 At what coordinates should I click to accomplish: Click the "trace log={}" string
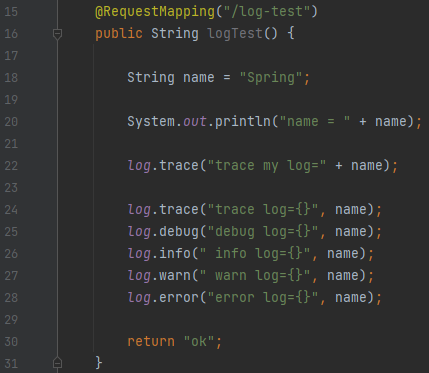pos(263,210)
